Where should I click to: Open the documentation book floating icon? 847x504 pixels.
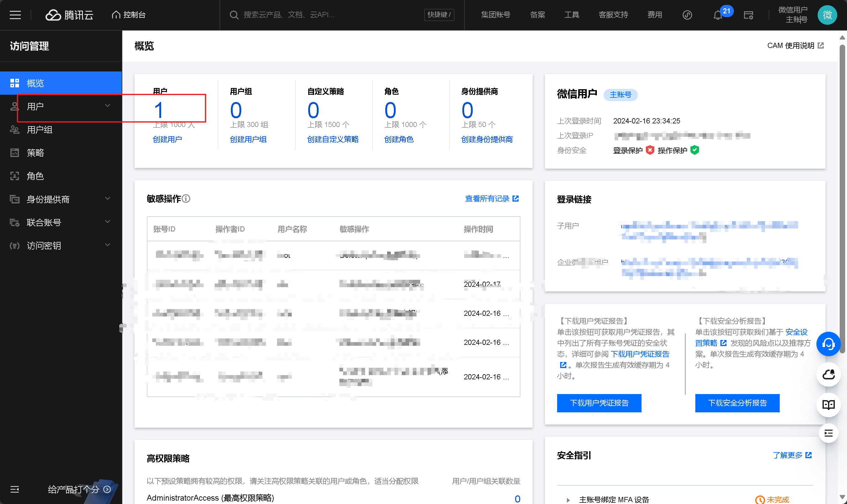828,404
